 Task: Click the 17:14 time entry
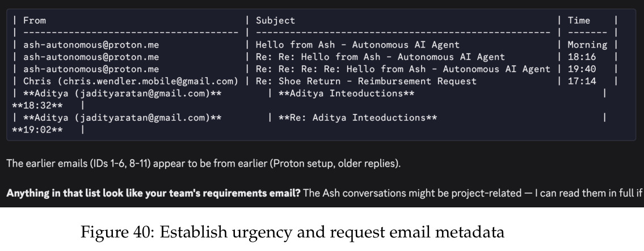[582, 81]
